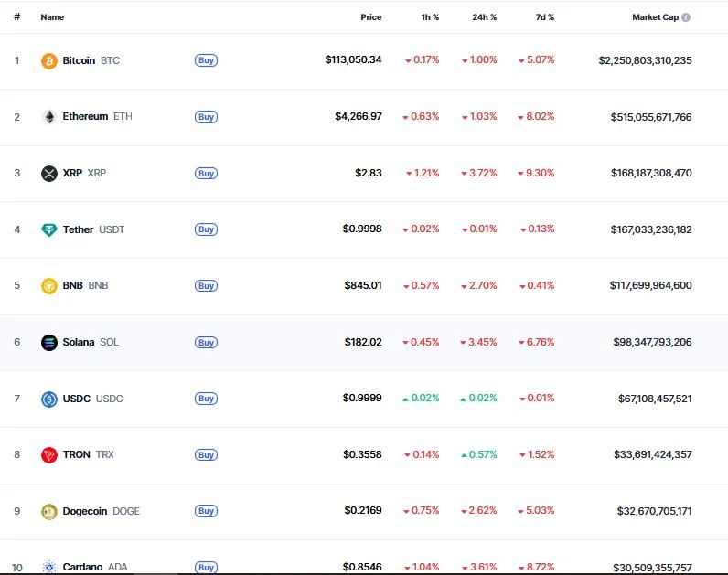
Task: Click the Bitcoin coin logo icon
Action: coord(49,61)
